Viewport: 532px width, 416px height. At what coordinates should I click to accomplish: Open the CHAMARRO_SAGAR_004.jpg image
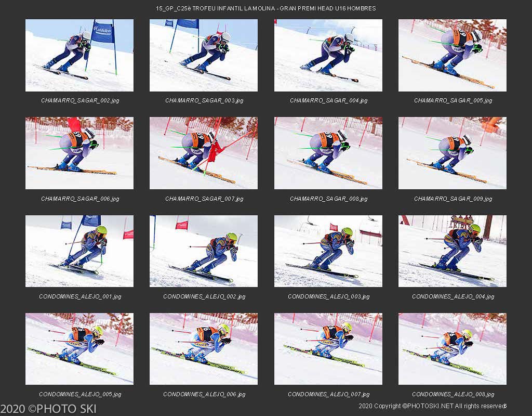coord(328,55)
